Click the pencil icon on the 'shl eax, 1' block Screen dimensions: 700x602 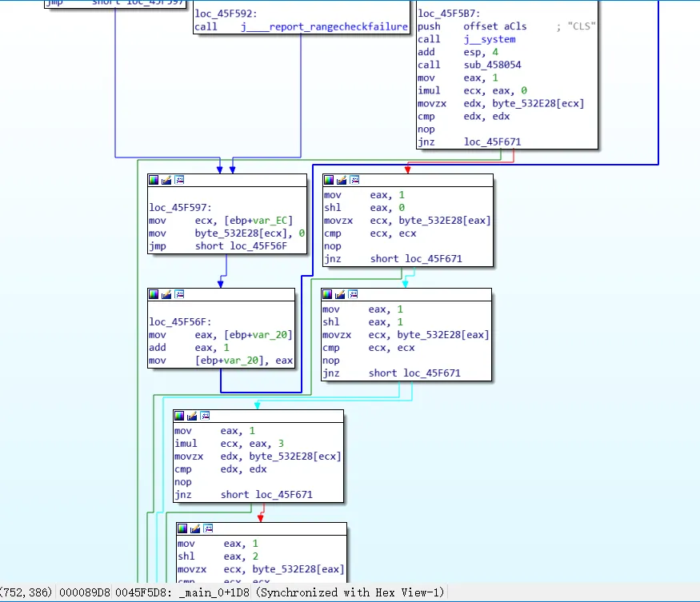pyautogui.click(x=340, y=294)
